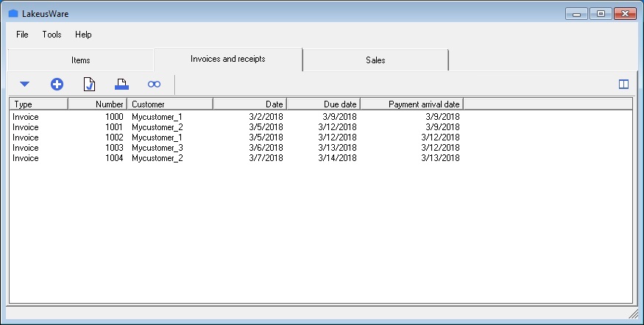The height and width of the screenshot is (325, 644).
Task: Open the blue dropdown arrow in toolbar
Action: coord(24,85)
